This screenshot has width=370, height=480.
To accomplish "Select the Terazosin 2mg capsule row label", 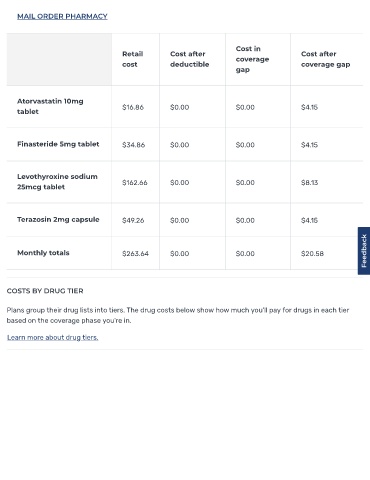I will click(x=58, y=219).
